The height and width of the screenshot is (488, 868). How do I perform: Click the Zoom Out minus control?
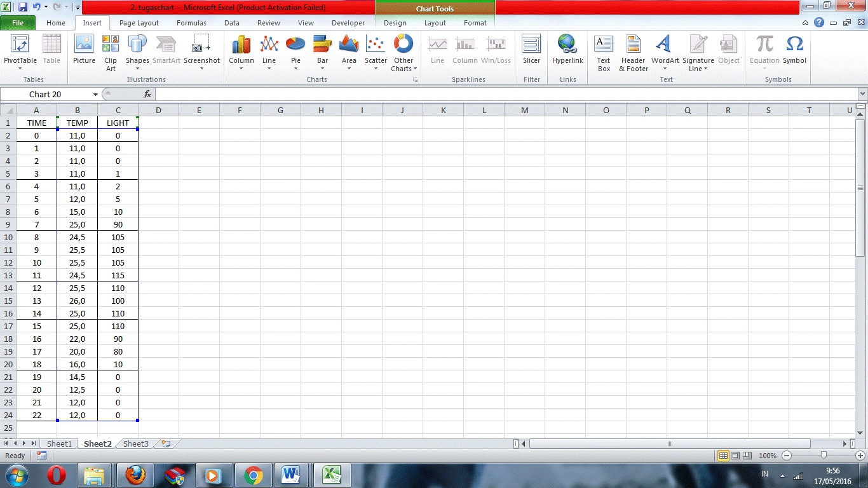pos(786,456)
